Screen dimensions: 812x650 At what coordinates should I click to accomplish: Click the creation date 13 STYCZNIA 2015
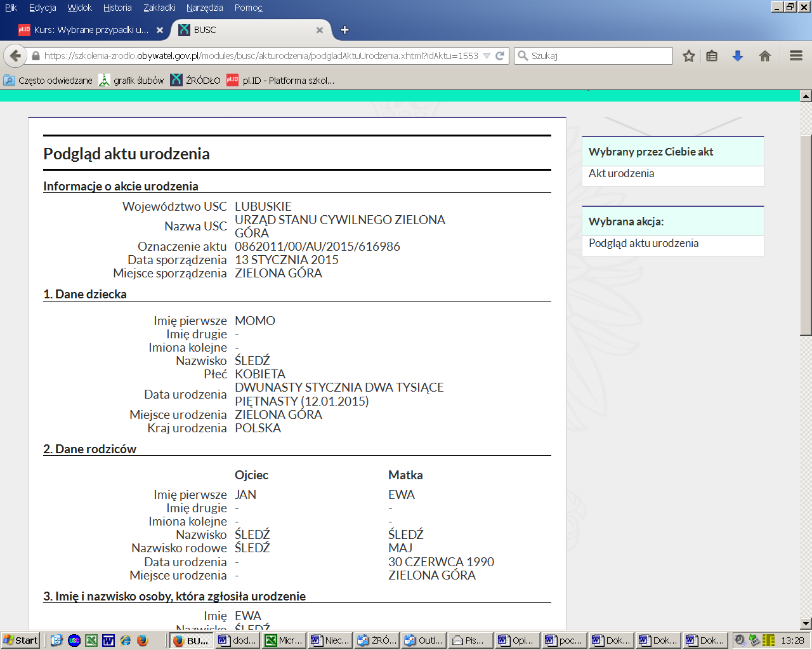287,260
